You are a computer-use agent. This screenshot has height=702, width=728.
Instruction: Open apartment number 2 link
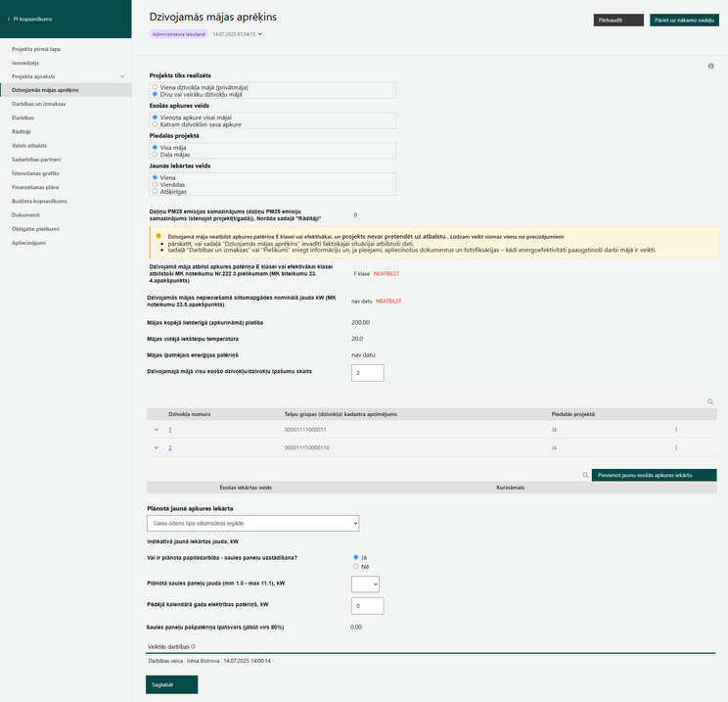pos(170,447)
